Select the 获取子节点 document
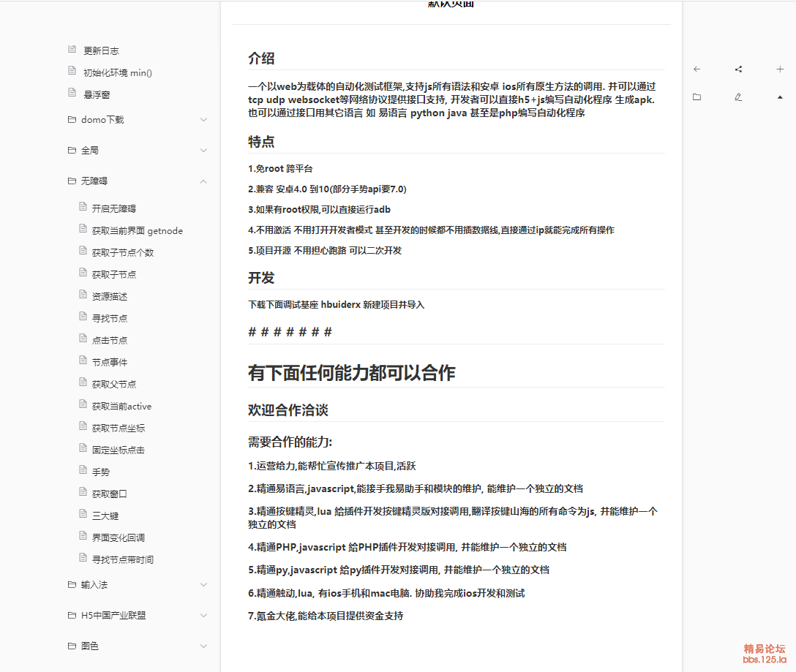 click(x=114, y=275)
